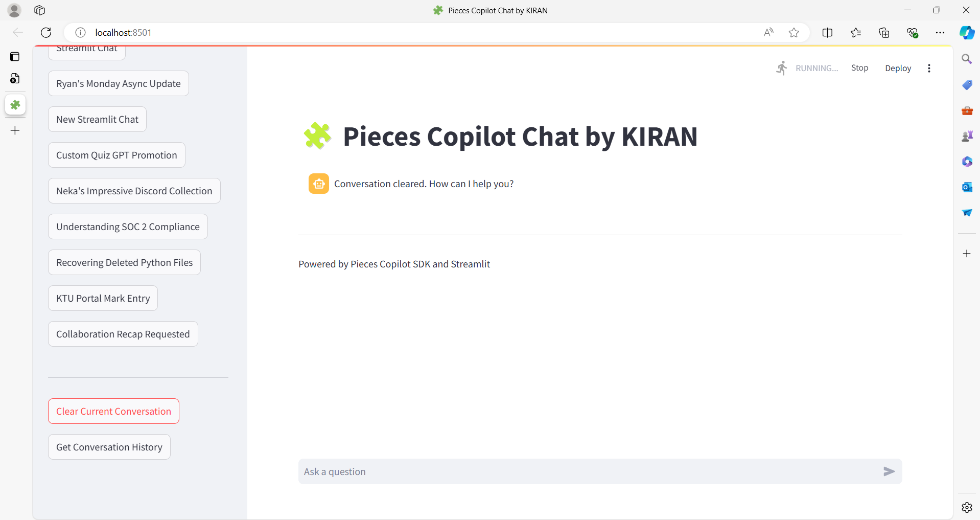The image size is (980, 520).
Task: Open split screen view
Action: pos(827,33)
